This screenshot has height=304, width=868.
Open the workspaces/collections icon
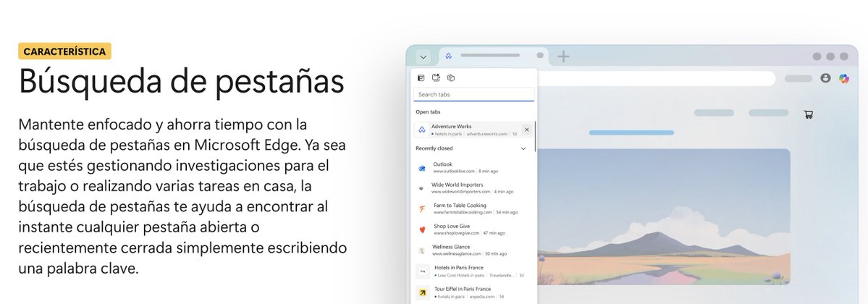point(450,78)
